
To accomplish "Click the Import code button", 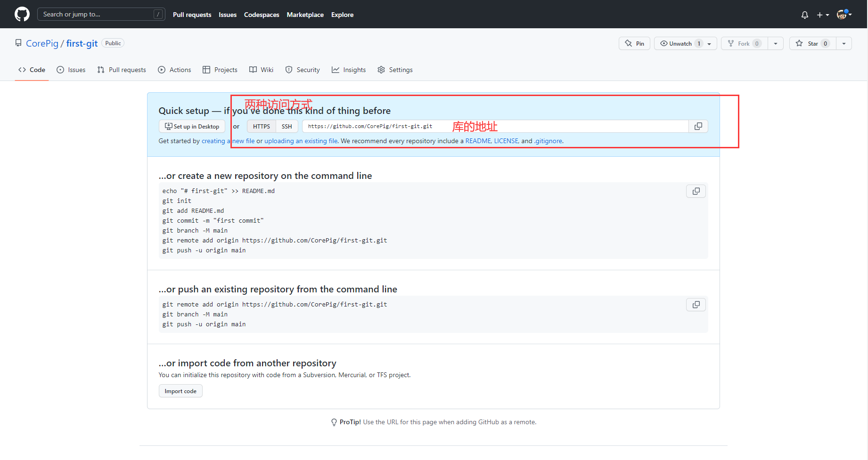I will 180,391.
